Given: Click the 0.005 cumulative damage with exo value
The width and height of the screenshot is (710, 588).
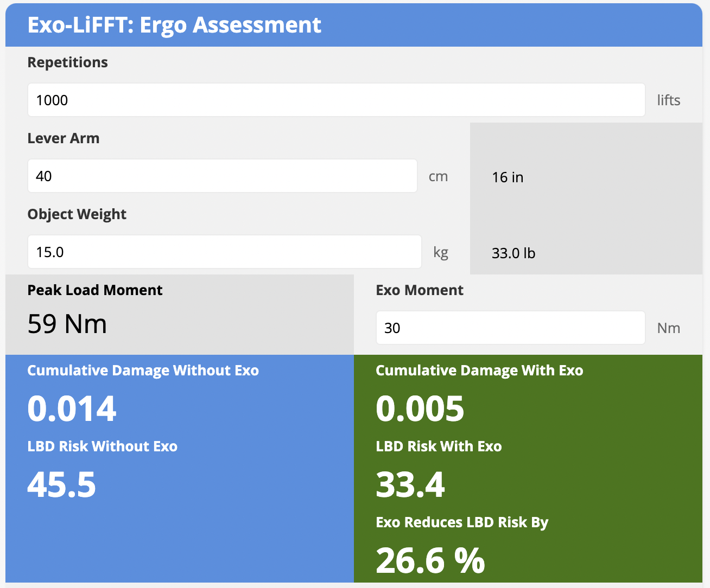Looking at the screenshot, I should pyautogui.click(x=420, y=408).
